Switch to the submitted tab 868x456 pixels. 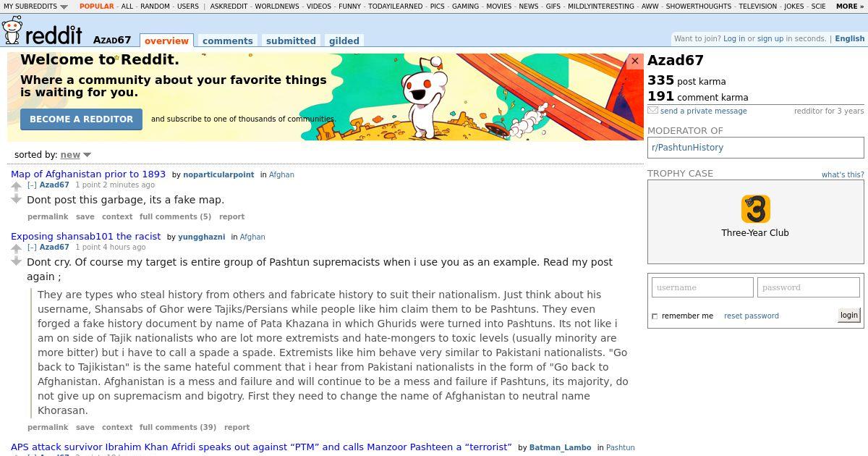[x=291, y=41]
